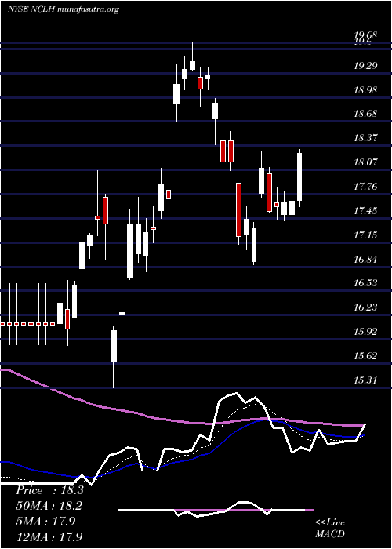Click the 17.76 price axis label

coord(365,187)
